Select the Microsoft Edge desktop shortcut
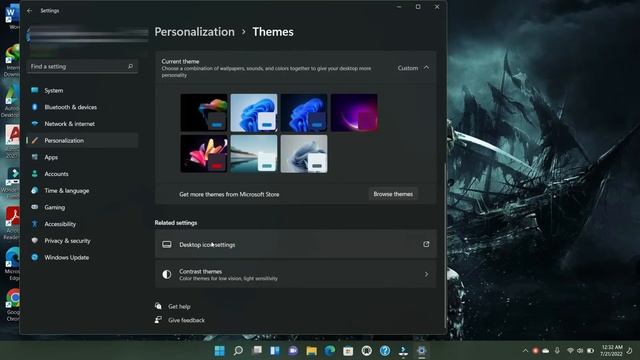This screenshot has height=360, width=640. (x=12, y=264)
